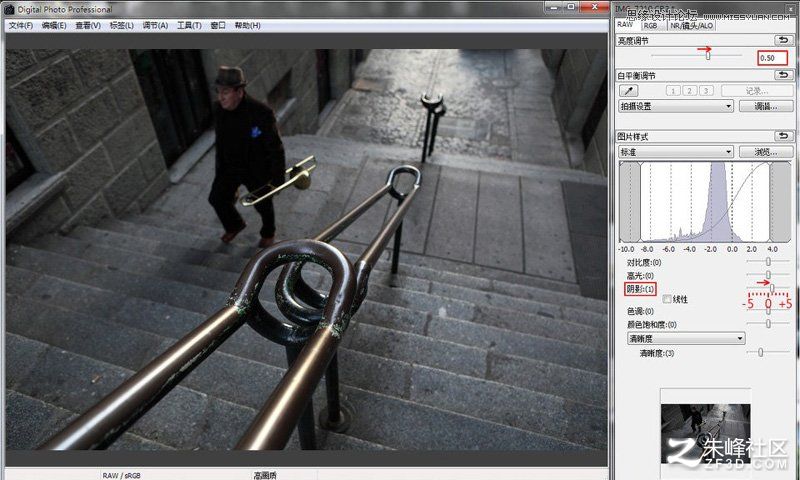800x480 pixels.
Task: Select white balance preset button 3
Action: pos(706,91)
